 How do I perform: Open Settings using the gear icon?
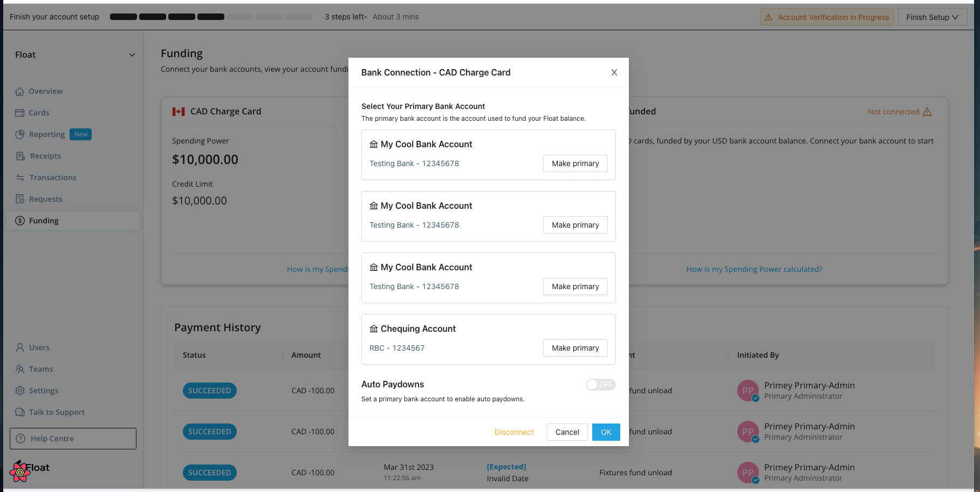tap(20, 390)
